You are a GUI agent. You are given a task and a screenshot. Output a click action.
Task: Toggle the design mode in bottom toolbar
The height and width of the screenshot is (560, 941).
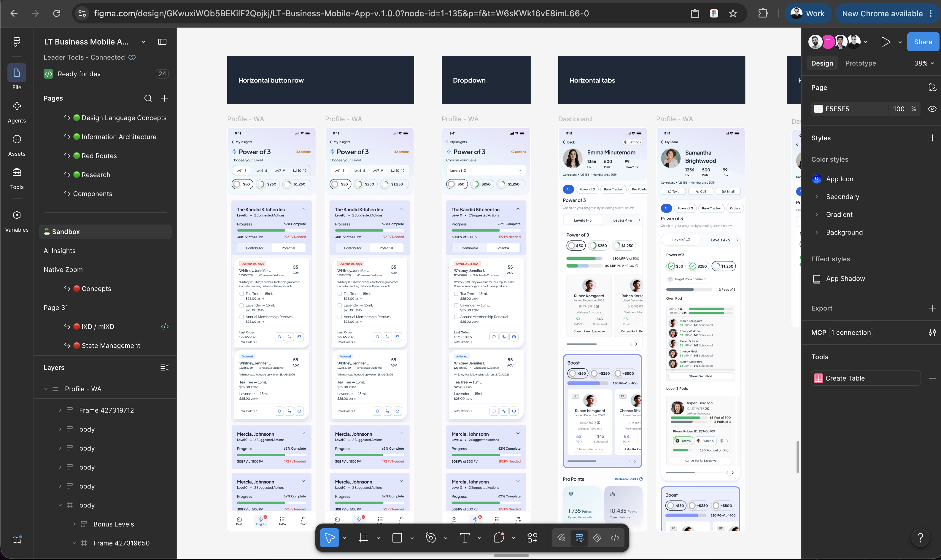(x=579, y=538)
